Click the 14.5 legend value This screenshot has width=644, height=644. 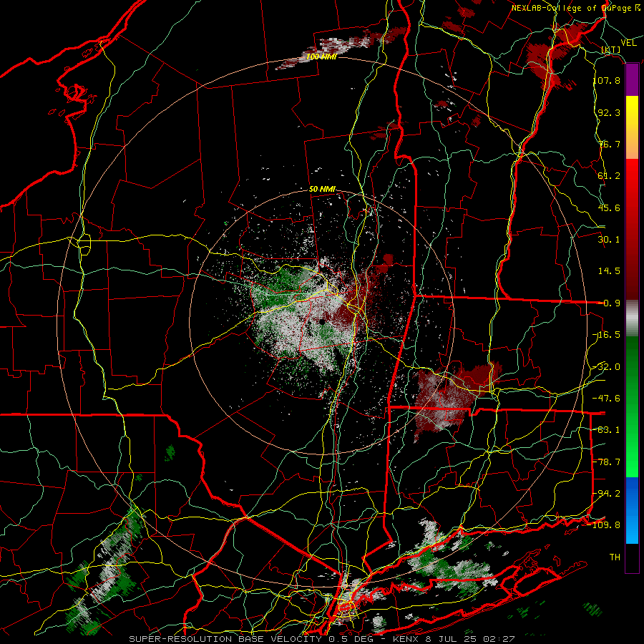(609, 271)
